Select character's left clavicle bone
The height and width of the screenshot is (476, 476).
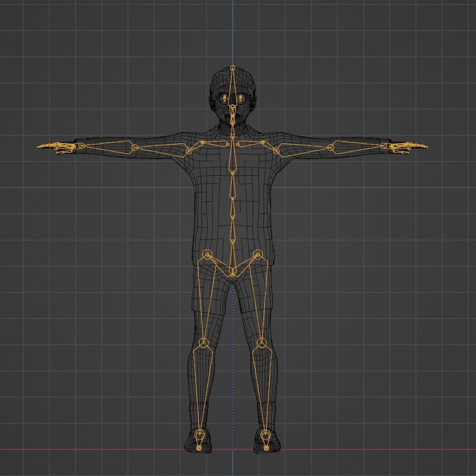[x=250, y=143]
